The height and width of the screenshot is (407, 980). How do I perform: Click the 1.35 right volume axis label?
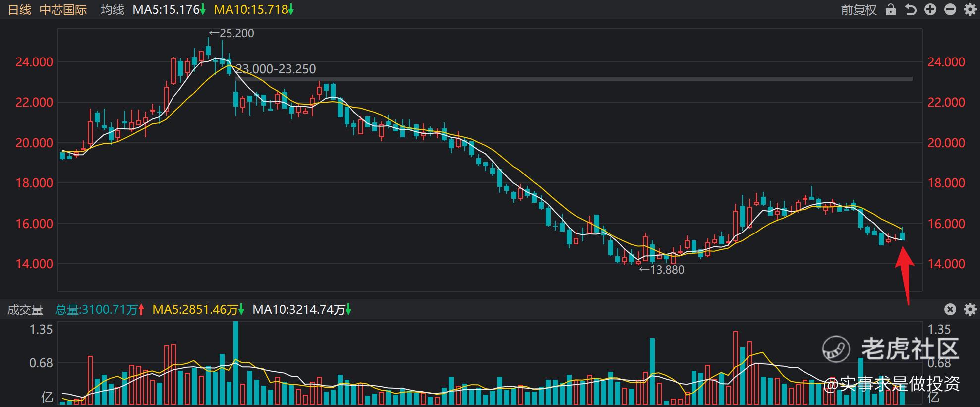pyautogui.click(x=939, y=330)
